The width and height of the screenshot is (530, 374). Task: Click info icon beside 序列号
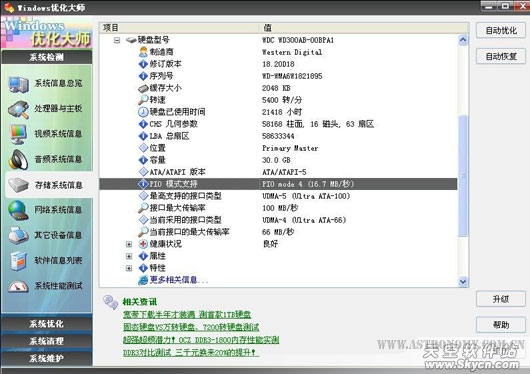(143, 76)
